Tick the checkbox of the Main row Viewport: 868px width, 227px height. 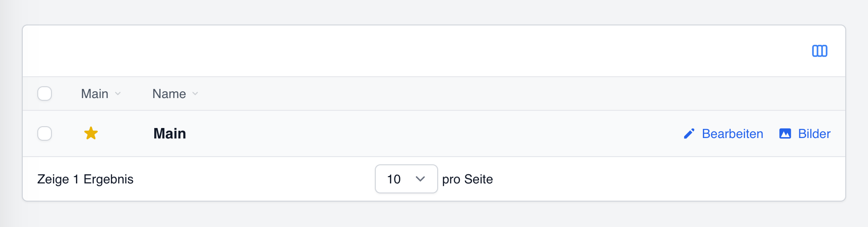[x=45, y=133]
